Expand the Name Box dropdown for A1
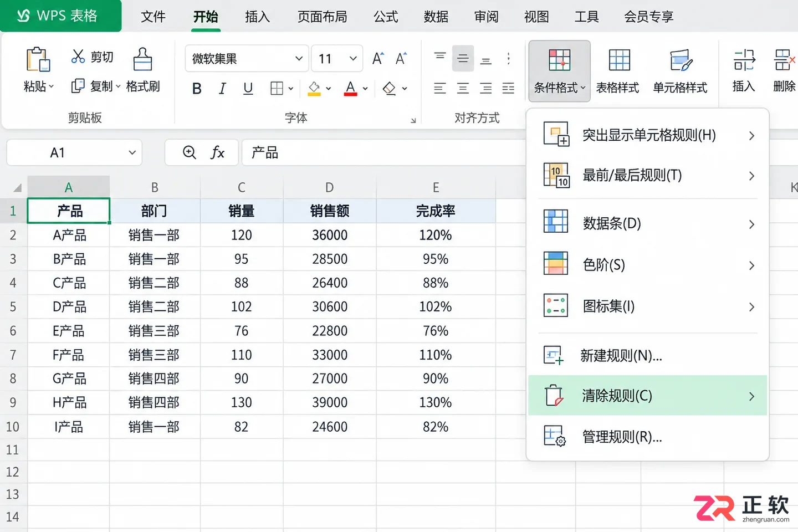The image size is (798, 532). (132, 153)
